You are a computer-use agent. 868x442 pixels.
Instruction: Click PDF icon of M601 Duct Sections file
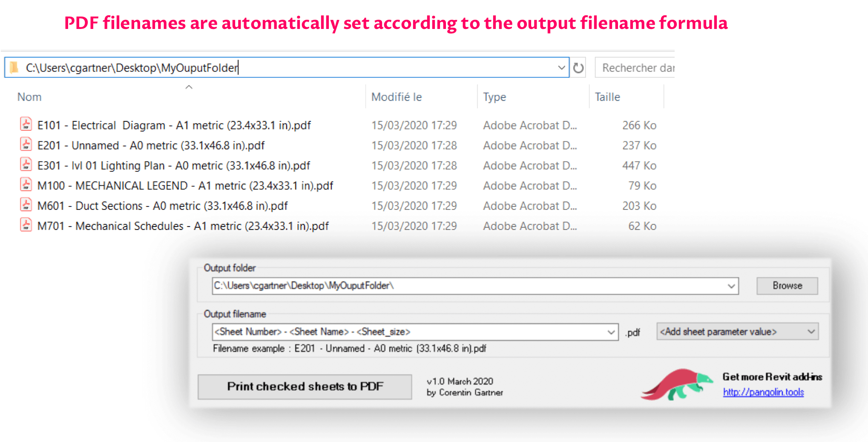tap(26, 205)
